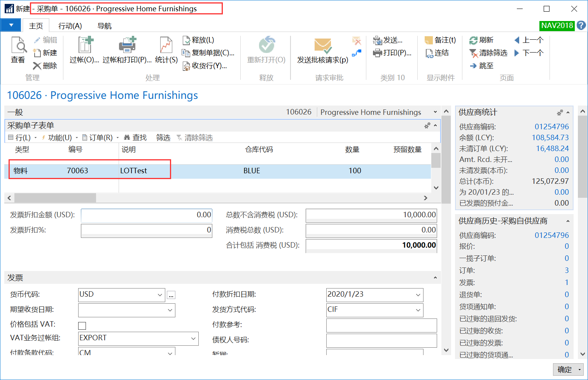Image resolution: width=588 pixels, height=380 pixels.
Task: Click 货币代码 ellipsis assist button
Action: click(x=171, y=296)
